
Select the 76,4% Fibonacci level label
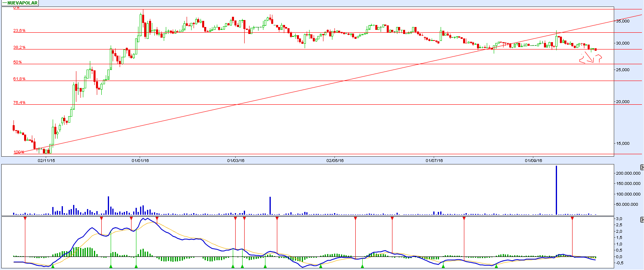pyautogui.click(x=19, y=103)
